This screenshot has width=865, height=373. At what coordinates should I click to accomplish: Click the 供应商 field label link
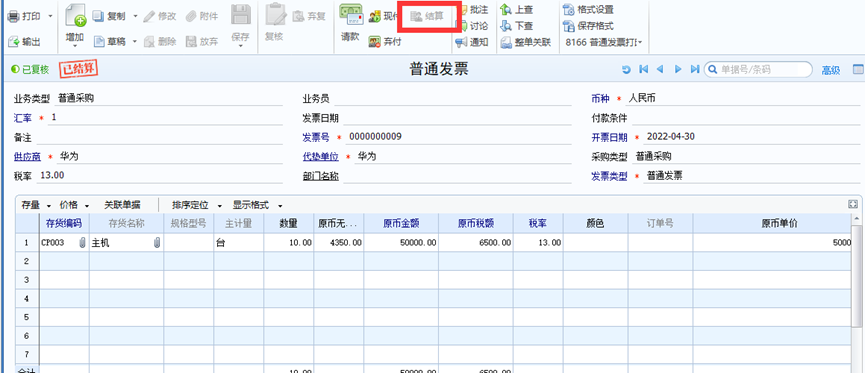[x=27, y=157]
